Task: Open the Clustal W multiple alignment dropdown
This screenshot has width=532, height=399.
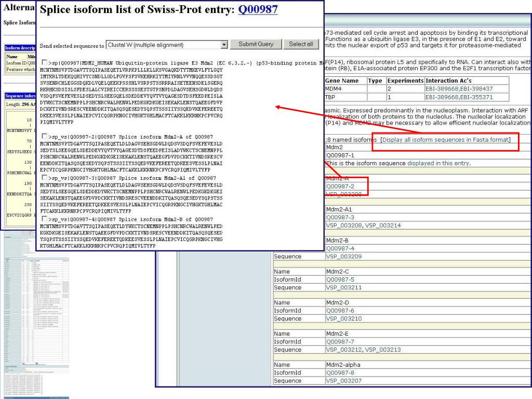Action: [167, 45]
